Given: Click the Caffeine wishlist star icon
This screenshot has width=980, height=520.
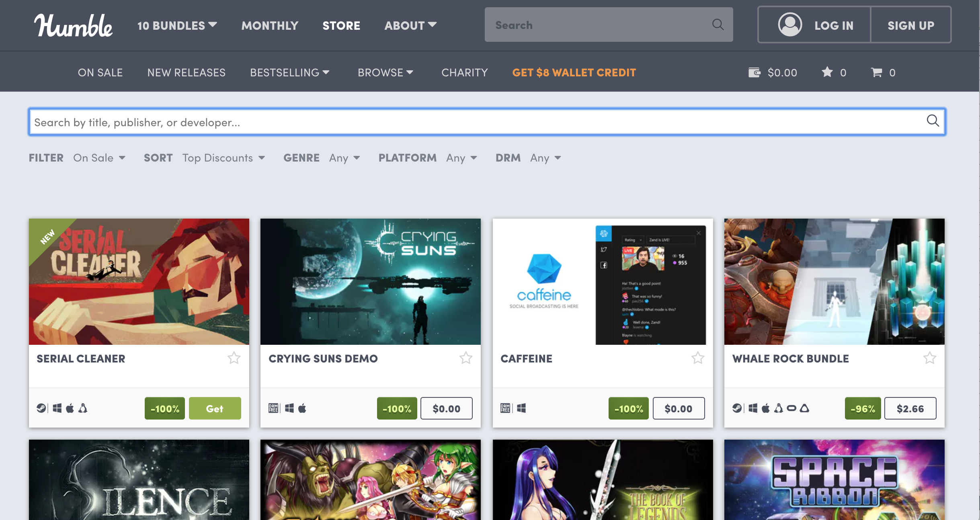Looking at the screenshot, I should pyautogui.click(x=697, y=358).
